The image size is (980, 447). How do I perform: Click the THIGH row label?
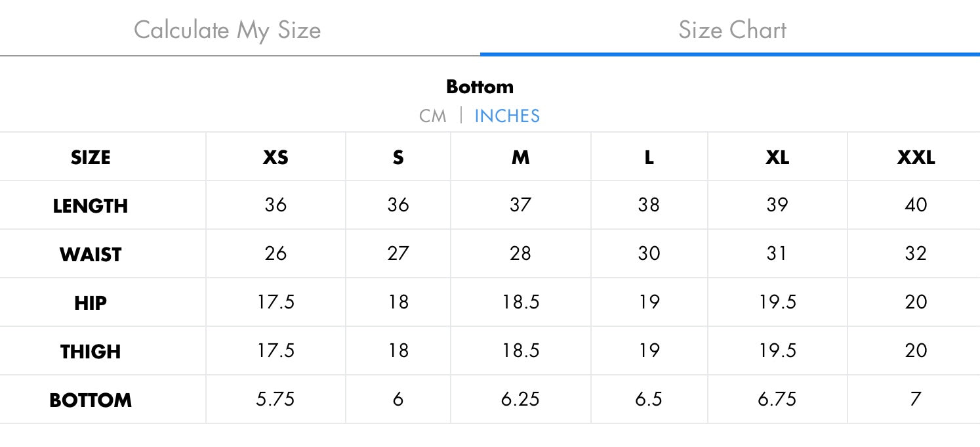click(91, 352)
